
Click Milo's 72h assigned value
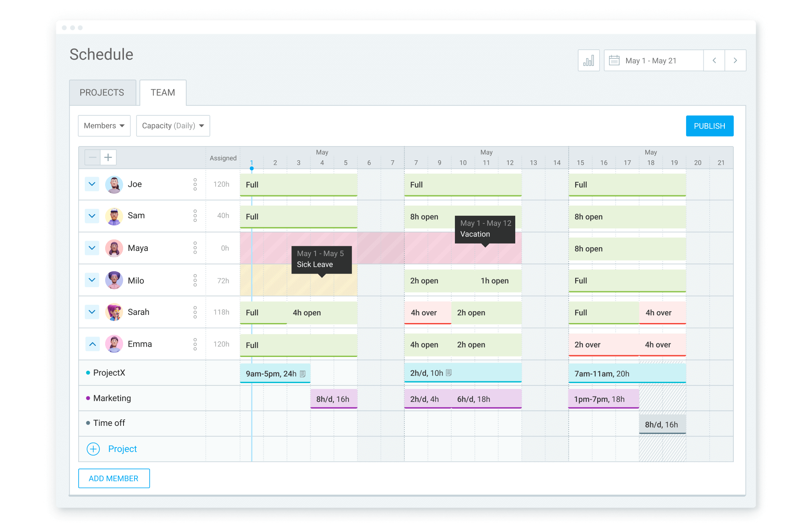click(x=223, y=281)
